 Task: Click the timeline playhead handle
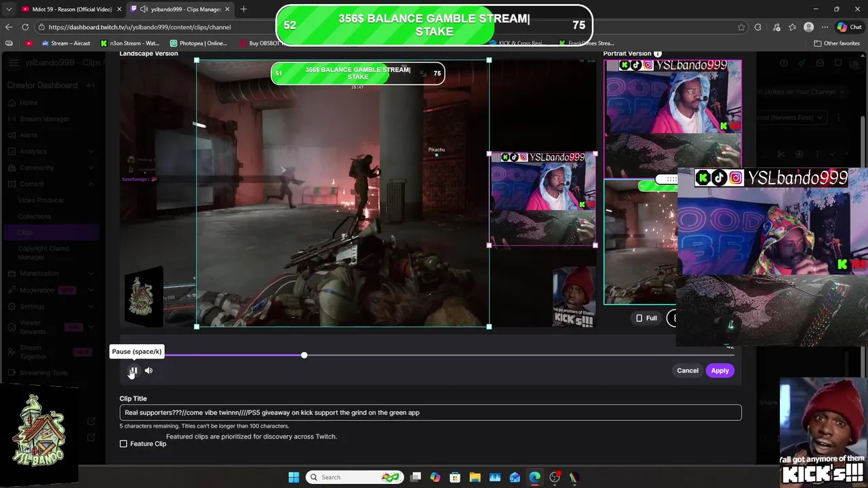tap(304, 355)
